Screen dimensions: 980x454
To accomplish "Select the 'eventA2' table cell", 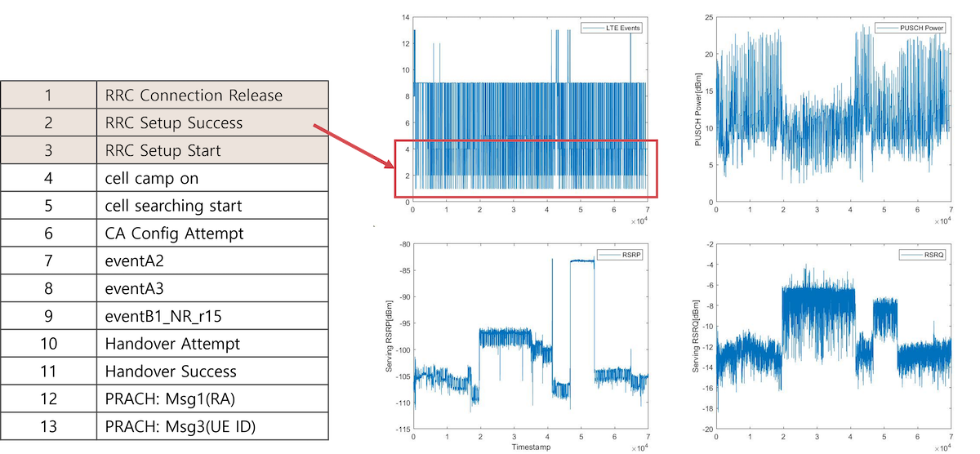I will click(x=212, y=261).
